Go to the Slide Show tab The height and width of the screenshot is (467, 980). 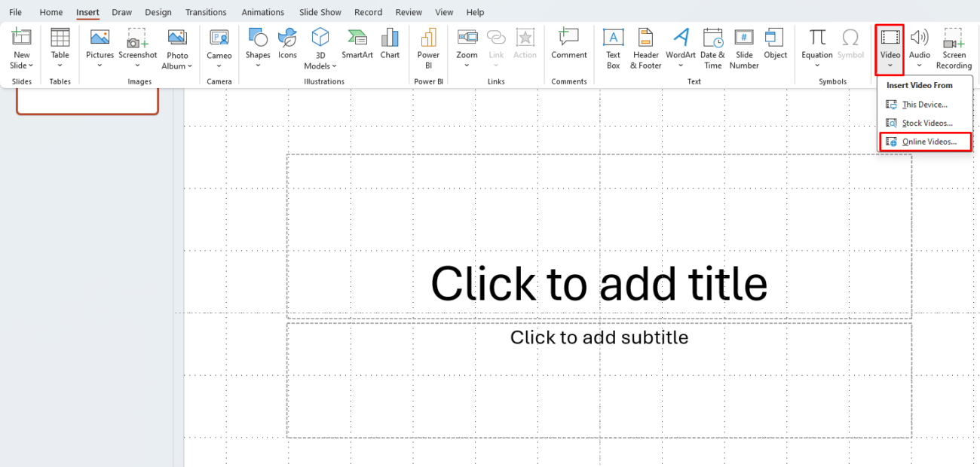[320, 12]
